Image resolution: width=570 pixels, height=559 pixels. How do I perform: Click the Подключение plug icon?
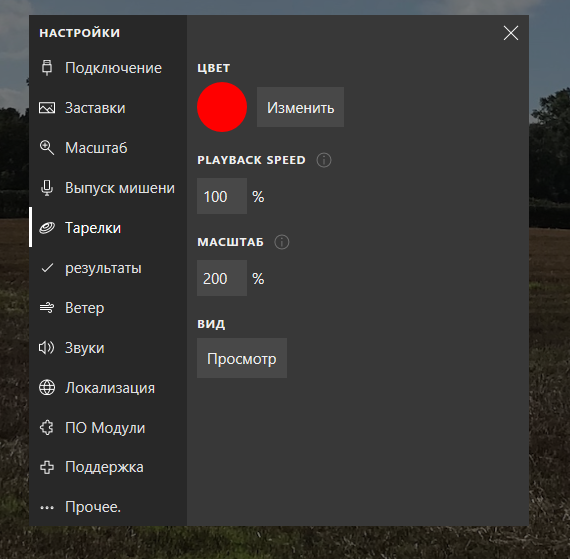47,68
